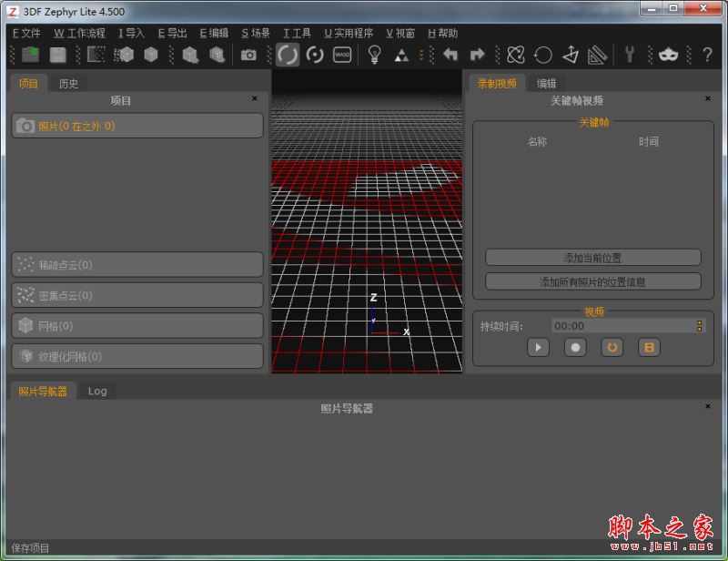The image size is (728, 561).
Task: Click the circular rotate object icon
Action: [542, 55]
